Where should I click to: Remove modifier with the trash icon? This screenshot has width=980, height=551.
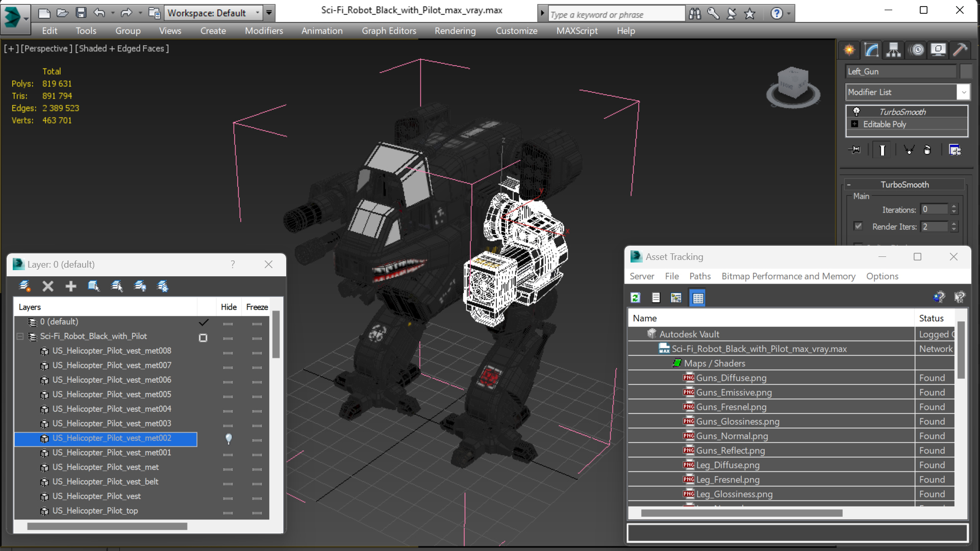(x=927, y=150)
